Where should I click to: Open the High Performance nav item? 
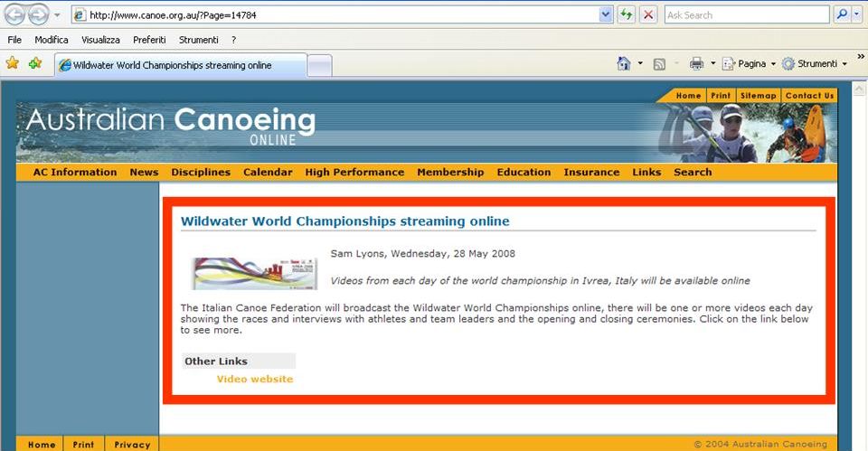point(354,172)
